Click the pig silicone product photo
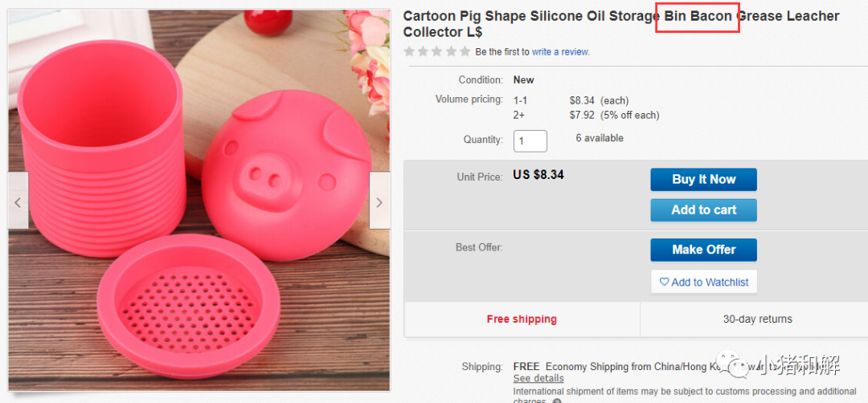Screen dimensions: 868x403 199,200
